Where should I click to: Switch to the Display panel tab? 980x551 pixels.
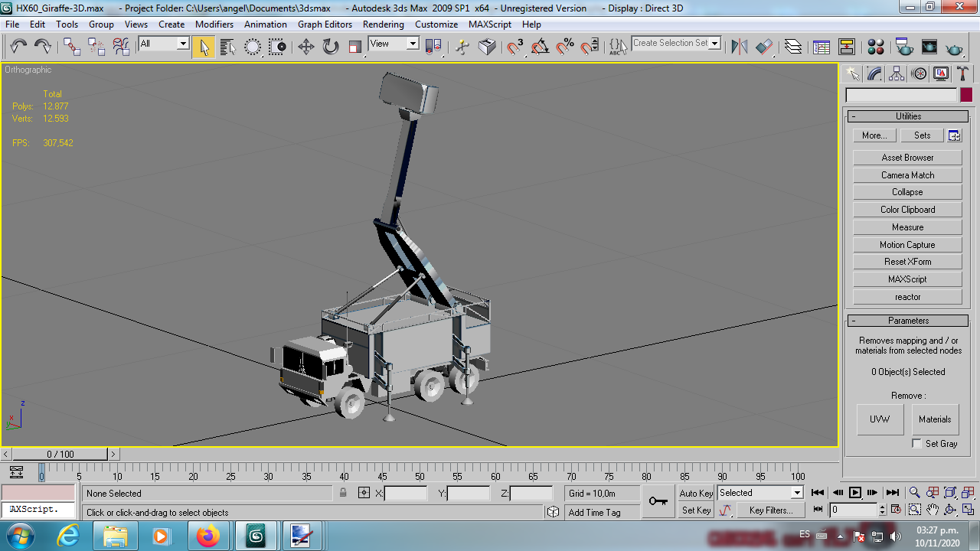click(x=941, y=73)
